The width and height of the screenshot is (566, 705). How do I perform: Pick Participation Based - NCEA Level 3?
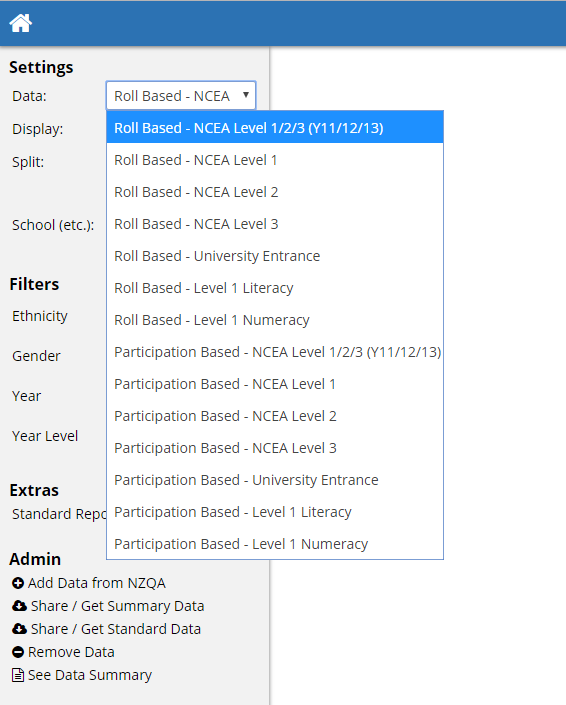click(x=275, y=448)
